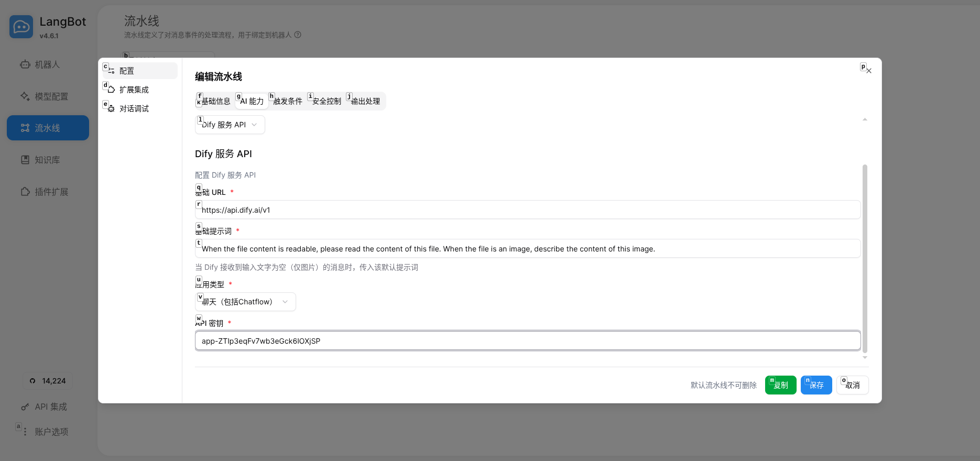The height and width of the screenshot is (461, 980).
Task: Expand the Dify 服务 API runner dropdown
Action: 230,125
